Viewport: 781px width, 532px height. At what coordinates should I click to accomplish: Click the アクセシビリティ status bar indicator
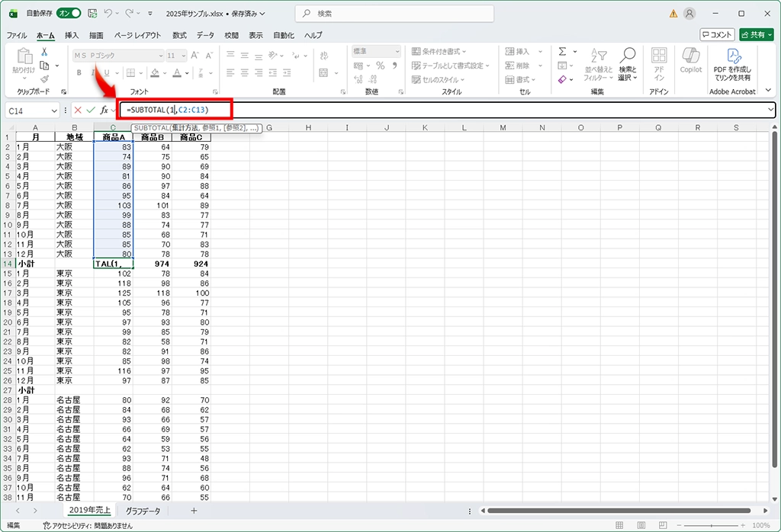tap(88, 525)
